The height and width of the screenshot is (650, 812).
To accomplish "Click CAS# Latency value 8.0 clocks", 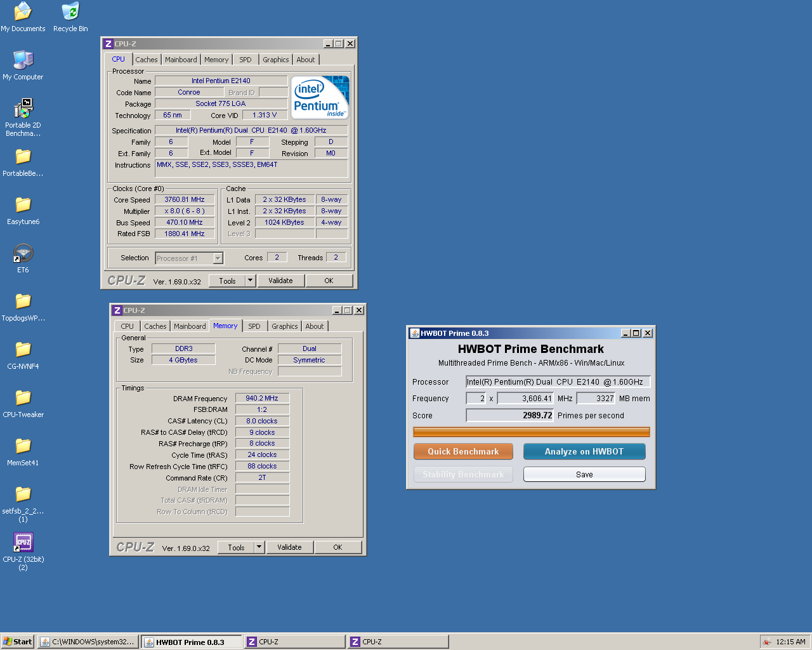I will pyautogui.click(x=262, y=421).
